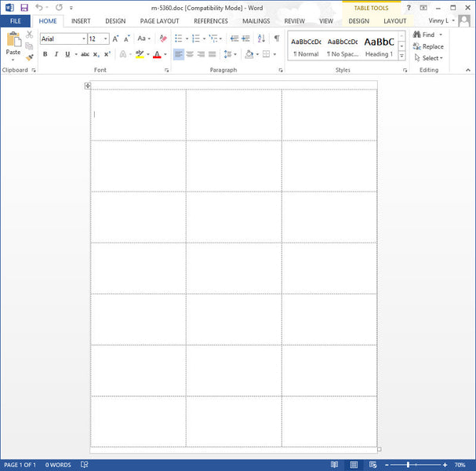
Task: Click the Undo arrow icon
Action: pos(38,7)
